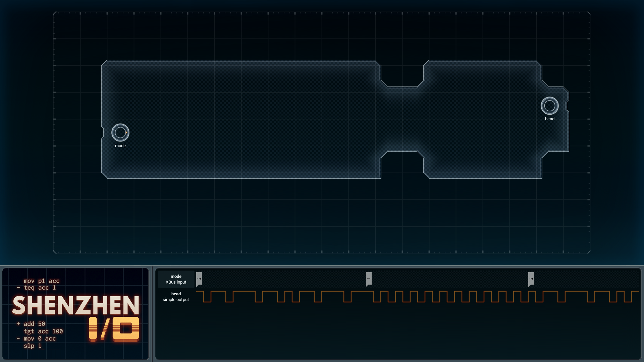Select the '- mov 0 acc' code line

pos(36,339)
